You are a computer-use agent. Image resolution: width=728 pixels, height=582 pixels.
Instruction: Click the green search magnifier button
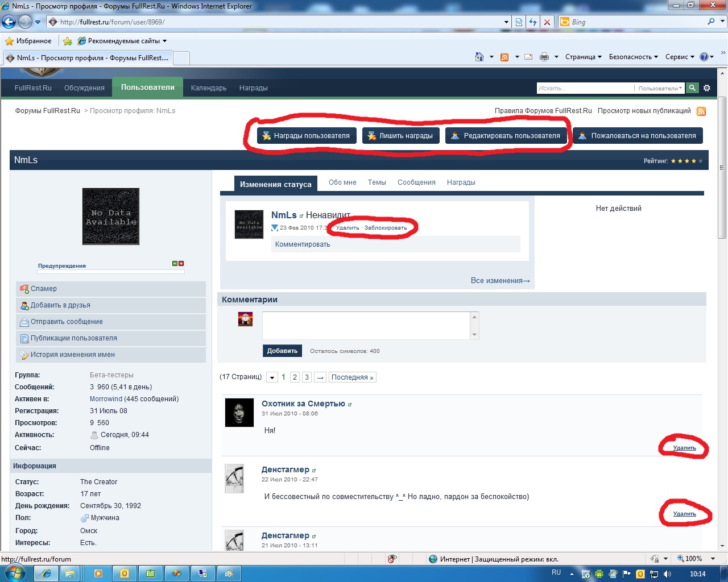click(692, 88)
